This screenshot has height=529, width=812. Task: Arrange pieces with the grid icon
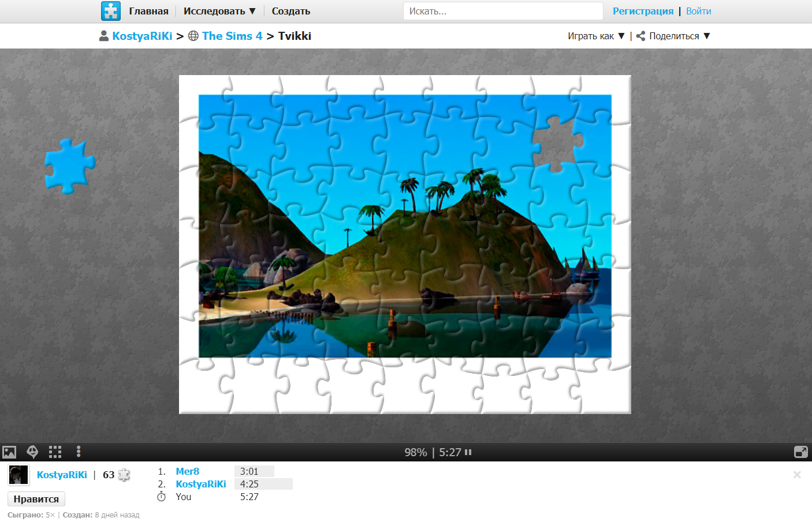[55, 452]
